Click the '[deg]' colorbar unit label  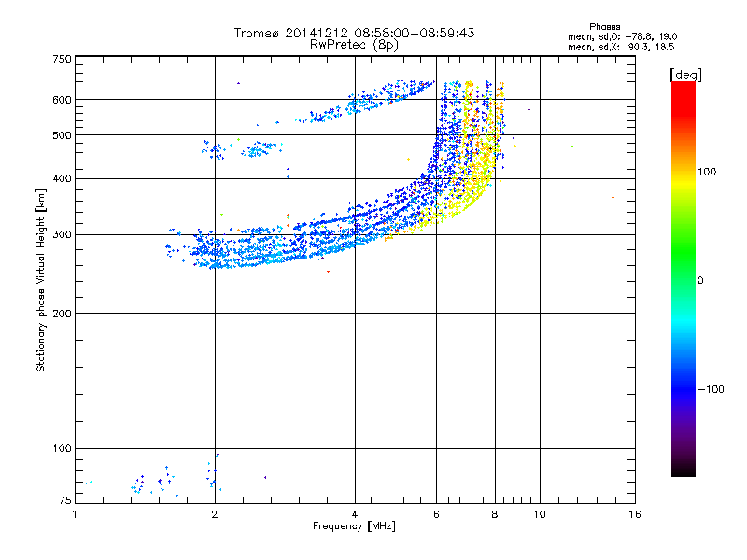tap(685, 75)
